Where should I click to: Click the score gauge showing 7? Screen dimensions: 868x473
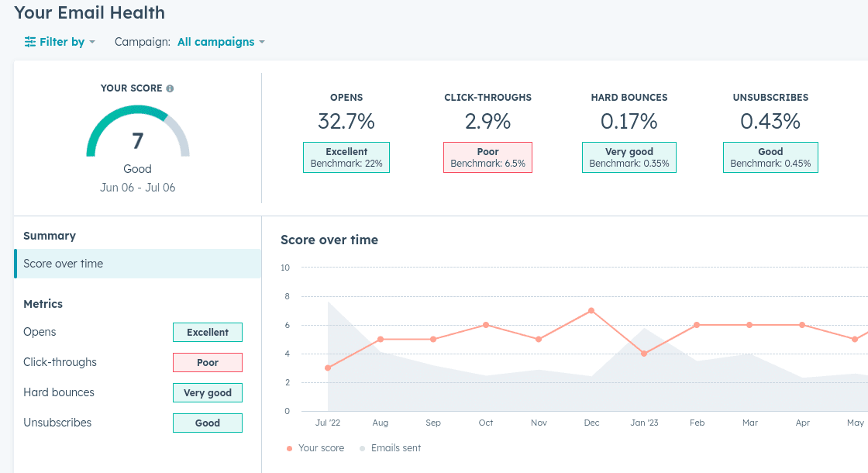(137, 140)
